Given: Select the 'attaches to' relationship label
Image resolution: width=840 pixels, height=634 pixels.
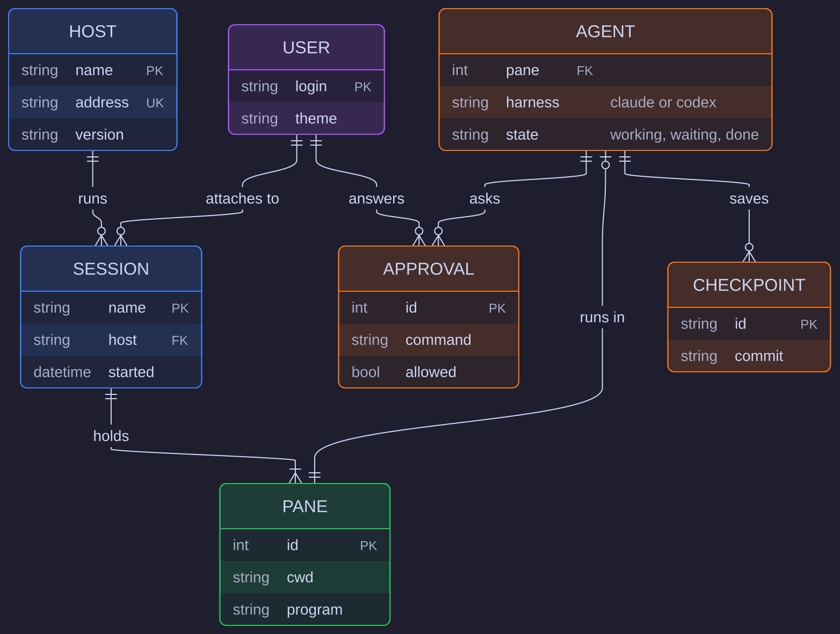Looking at the screenshot, I should coord(242,199).
